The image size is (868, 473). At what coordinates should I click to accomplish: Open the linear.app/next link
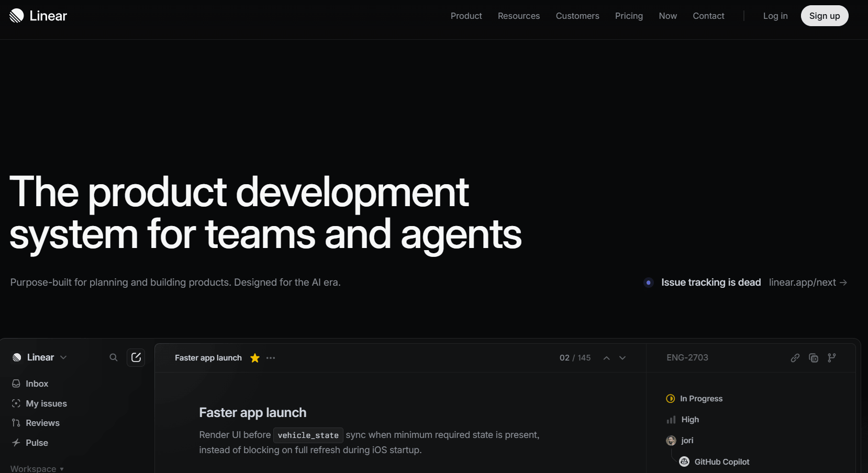tap(808, 283)
